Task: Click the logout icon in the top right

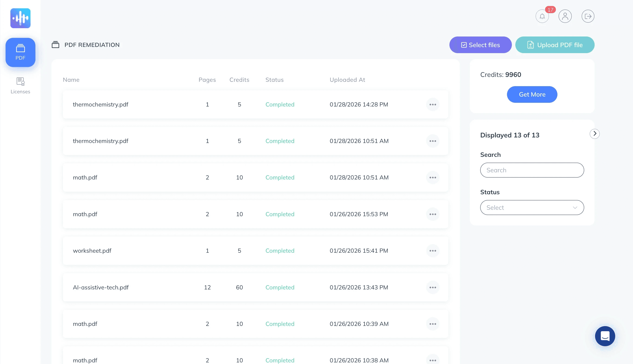Action: [x=588, y=16]
